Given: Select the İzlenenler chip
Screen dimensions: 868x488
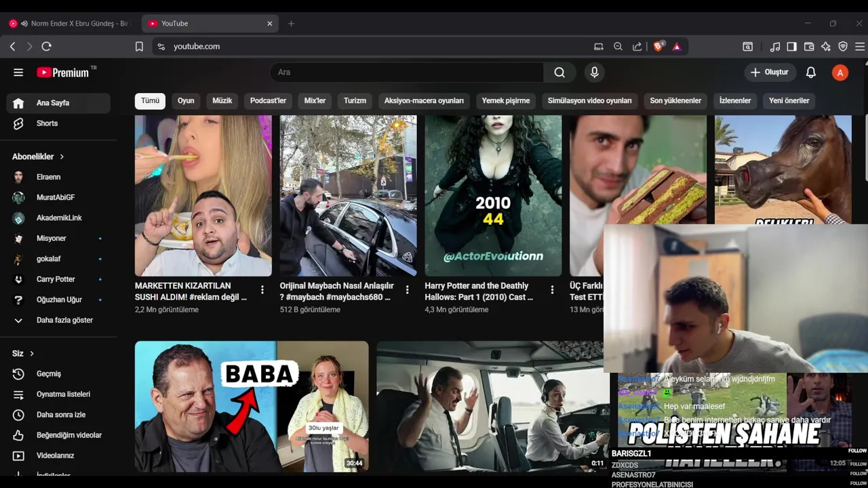Looking at the screenshot, I should pos(735,100).
